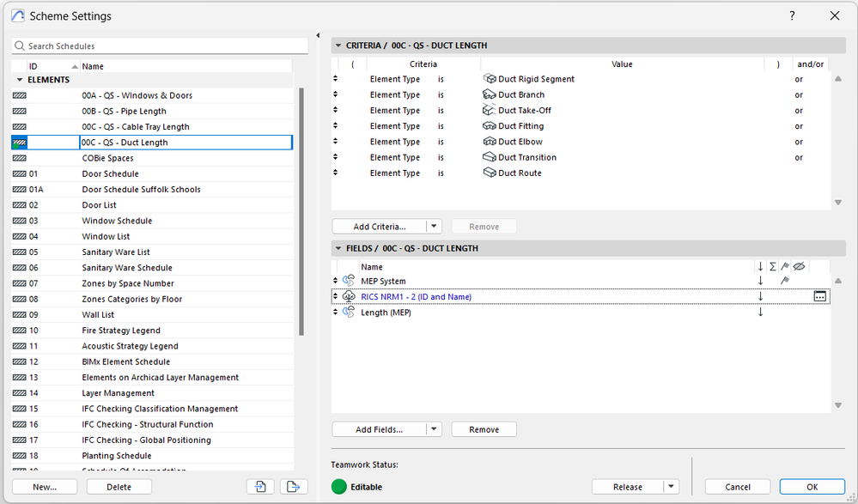Open the Add Fields dropdown arrow
The width and height of the screenshot is (858, 504).
coord(434,429)
